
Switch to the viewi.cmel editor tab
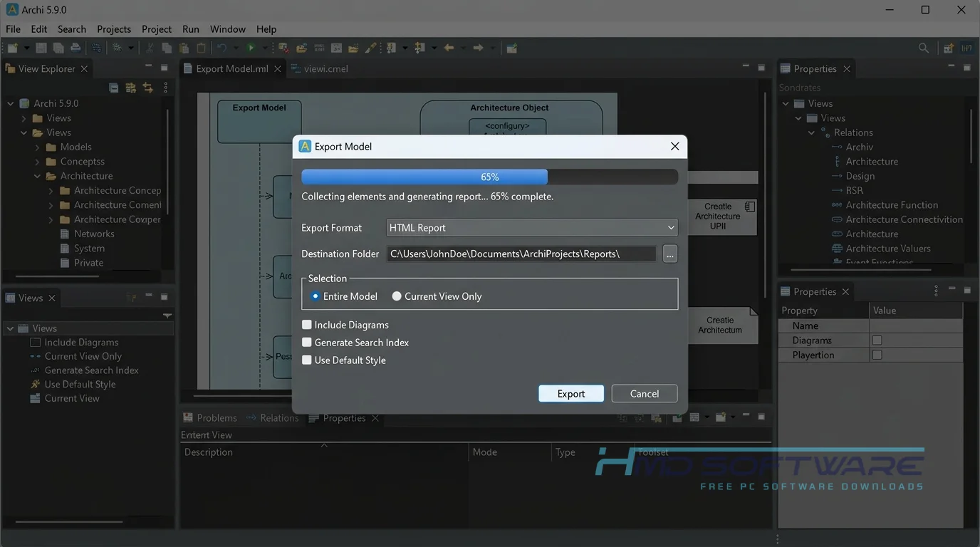[318, 68]
